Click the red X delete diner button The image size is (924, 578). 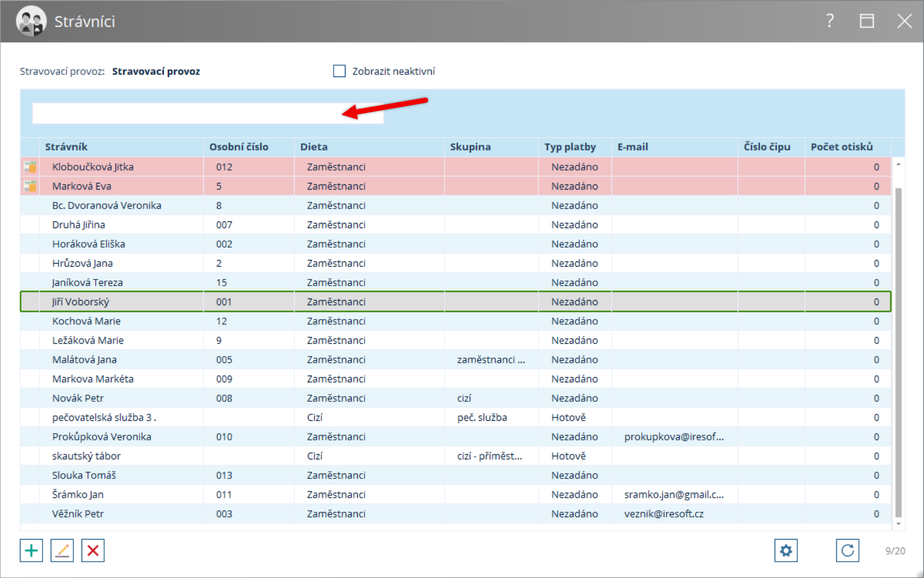point(93,550)
